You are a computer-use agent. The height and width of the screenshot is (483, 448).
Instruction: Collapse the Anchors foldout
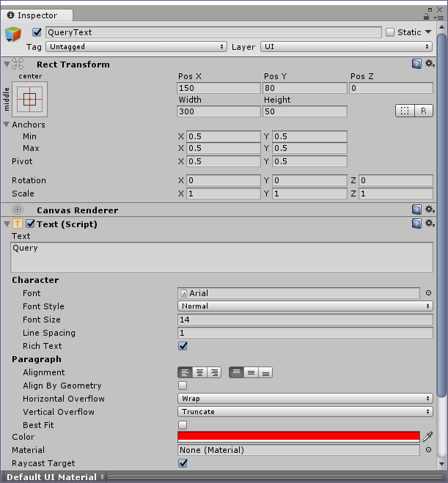7,125
